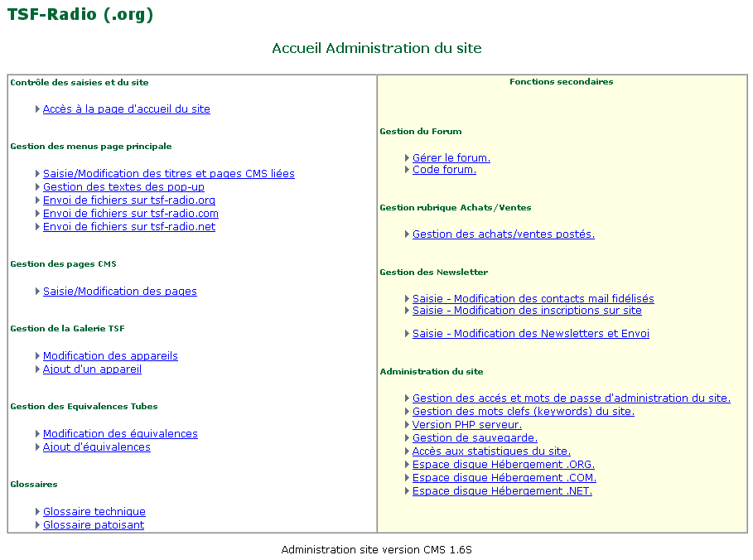Click Gérer le forum link
This screenshot has height=560, width=753.
[451, 158]
